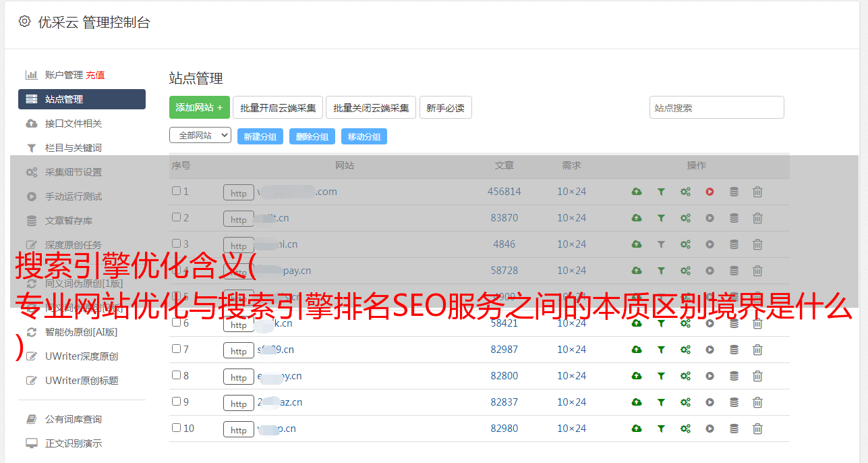
Task: Click the gear icon beside 优采云 管理控制台
Action: click(x=24, y=22)
